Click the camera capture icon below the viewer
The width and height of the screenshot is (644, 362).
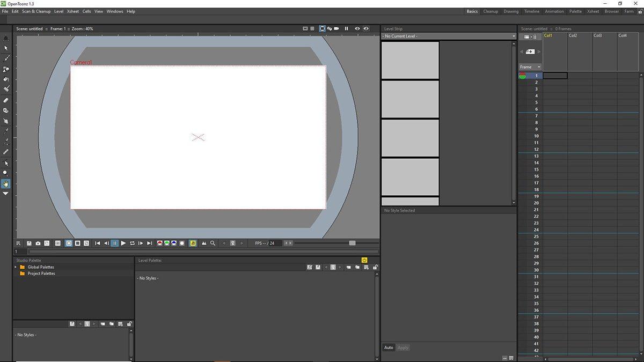coord(38,243)
